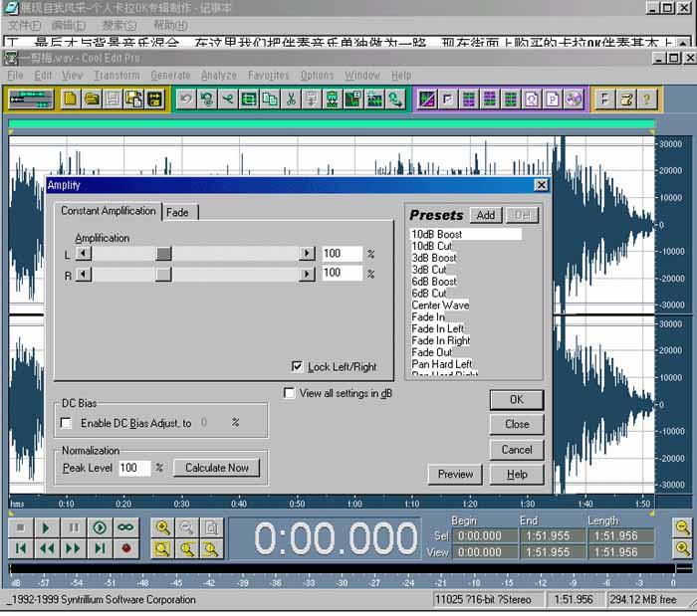
Task: Click the Preview button in Amplify dialog
Action: tap(455, 475)
